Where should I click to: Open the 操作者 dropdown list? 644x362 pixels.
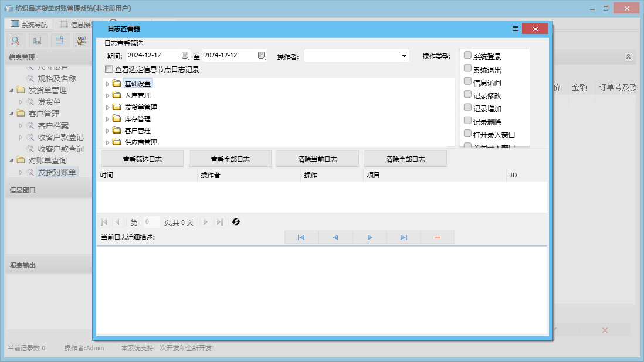[404, 56]
